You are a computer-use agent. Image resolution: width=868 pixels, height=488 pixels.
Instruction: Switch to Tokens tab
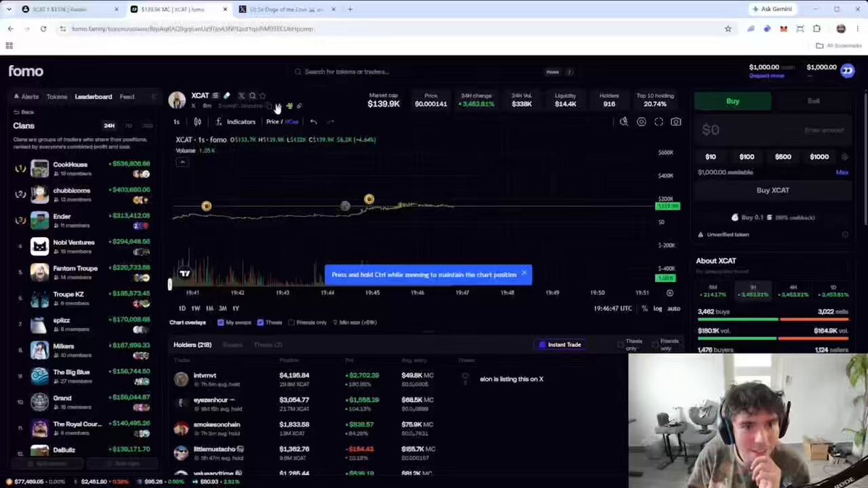point(56,96)
